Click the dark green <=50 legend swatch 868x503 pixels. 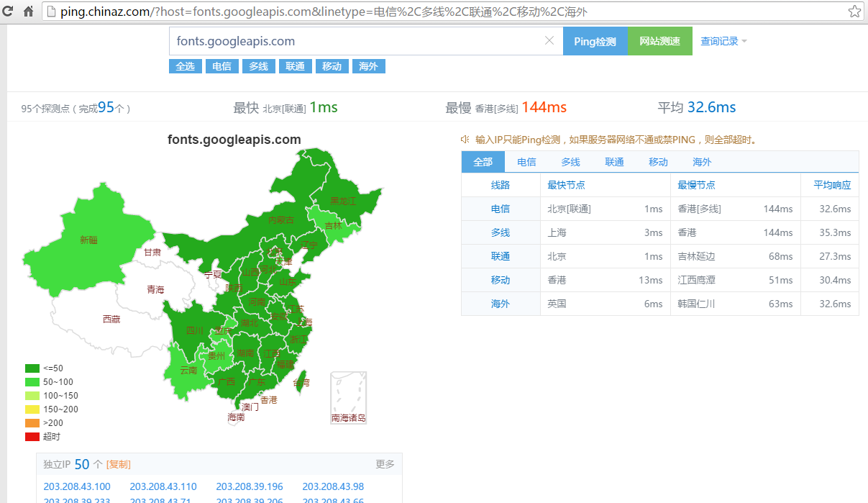click(32, 368)
